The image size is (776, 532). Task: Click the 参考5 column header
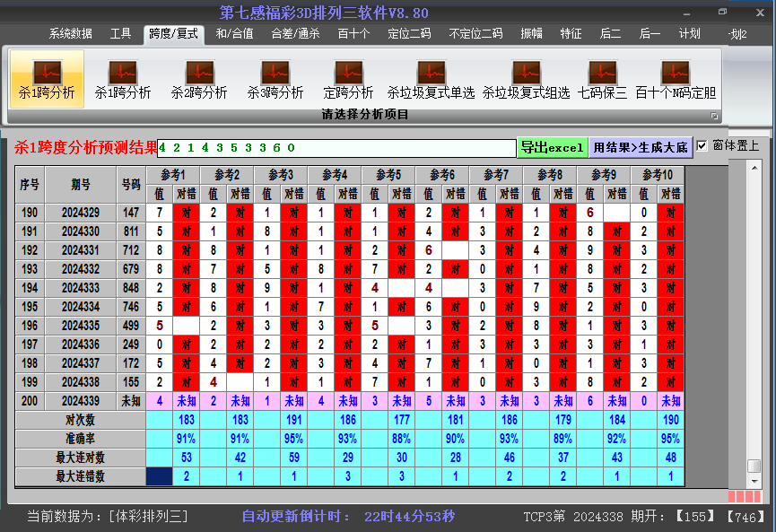(388, 175)
